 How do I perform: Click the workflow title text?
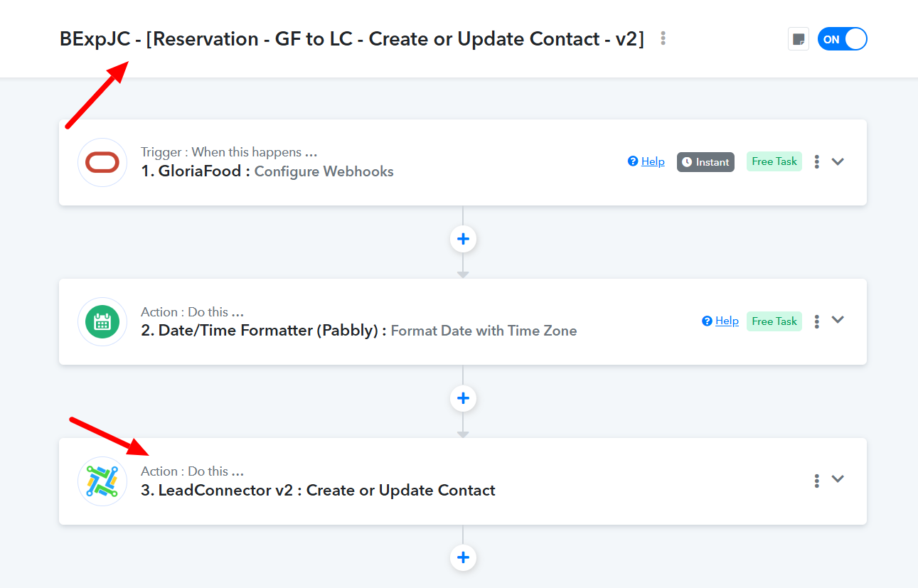pyautogui.click(x=352, y=38)
